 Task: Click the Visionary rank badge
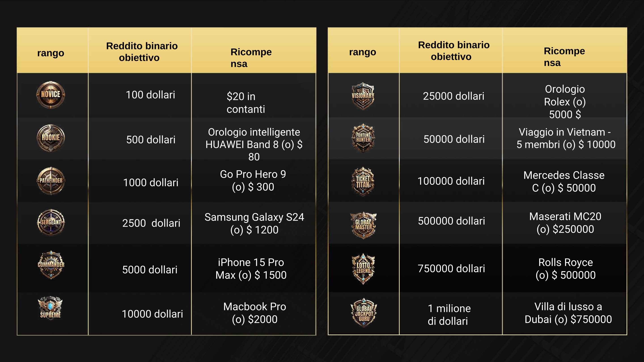(x=363, y=96)
